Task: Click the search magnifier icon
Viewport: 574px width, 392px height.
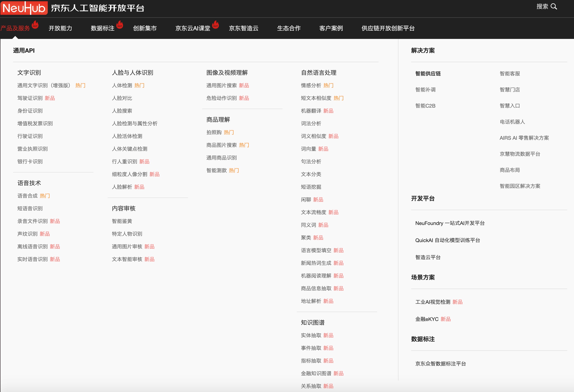Action: point(554,7)
